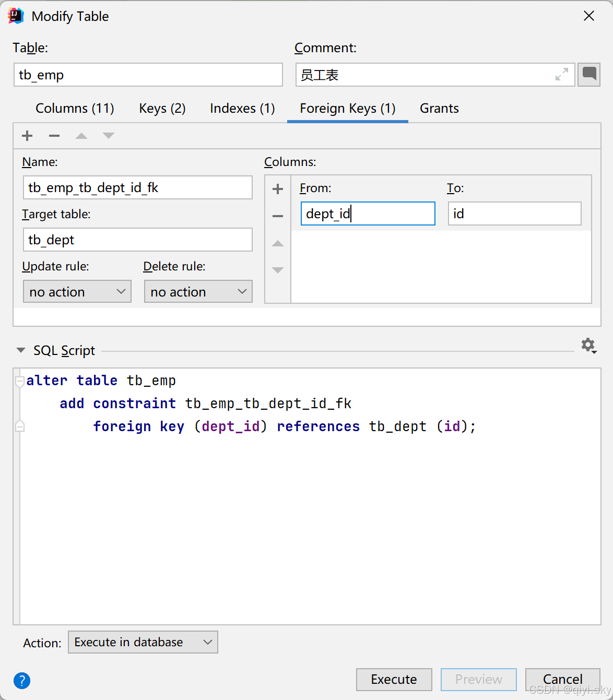The height and width of the screenshot is (700, 613).
Task: Collapse the SQL Script section
Action: coord(21,350)
